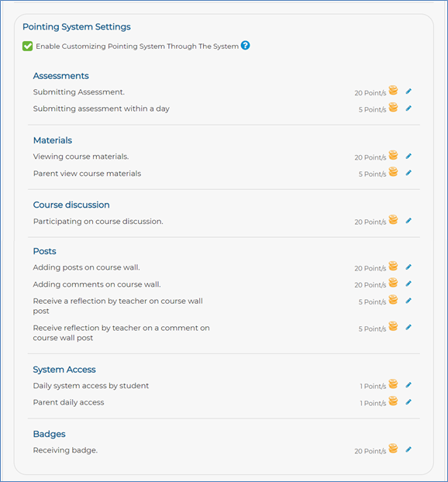Edit points for Submitting assessment within a day
This screenshot has width=448, height=482.
coord(408,108)
